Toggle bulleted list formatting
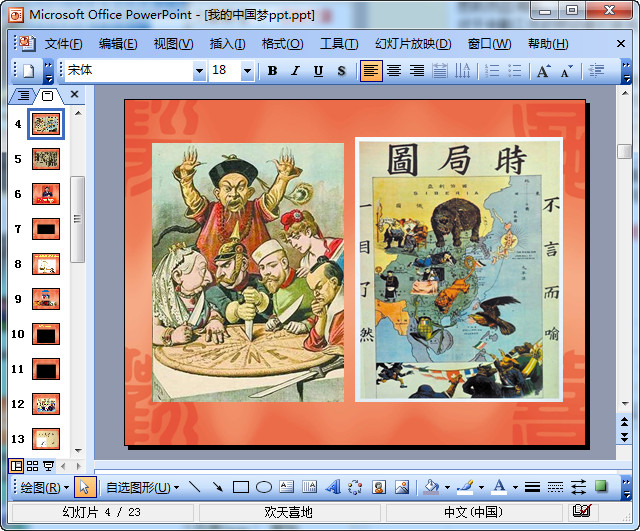640x531 pixels. pos(515,71)
